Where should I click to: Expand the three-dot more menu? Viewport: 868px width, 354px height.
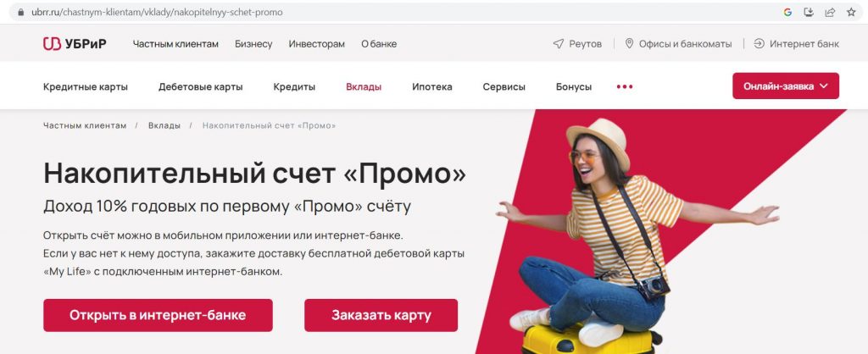625,87
